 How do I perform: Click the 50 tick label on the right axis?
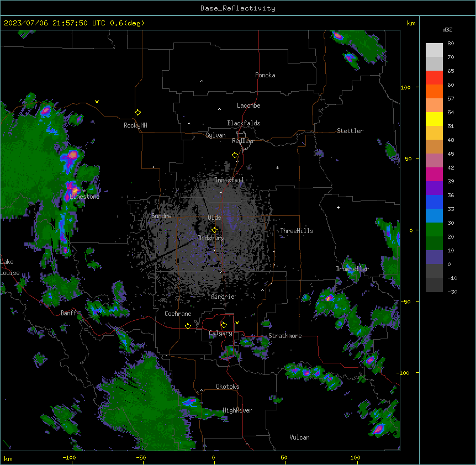[x=408, y=158]
